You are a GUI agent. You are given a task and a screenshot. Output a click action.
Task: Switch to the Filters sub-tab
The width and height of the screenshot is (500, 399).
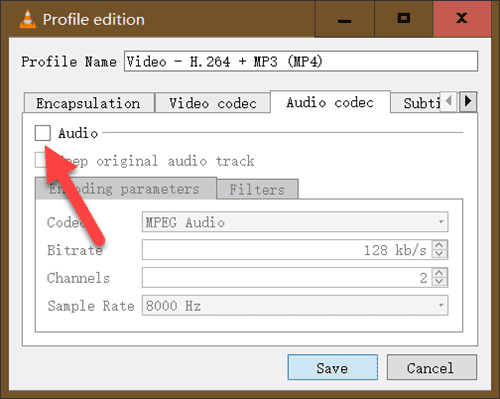257,189
